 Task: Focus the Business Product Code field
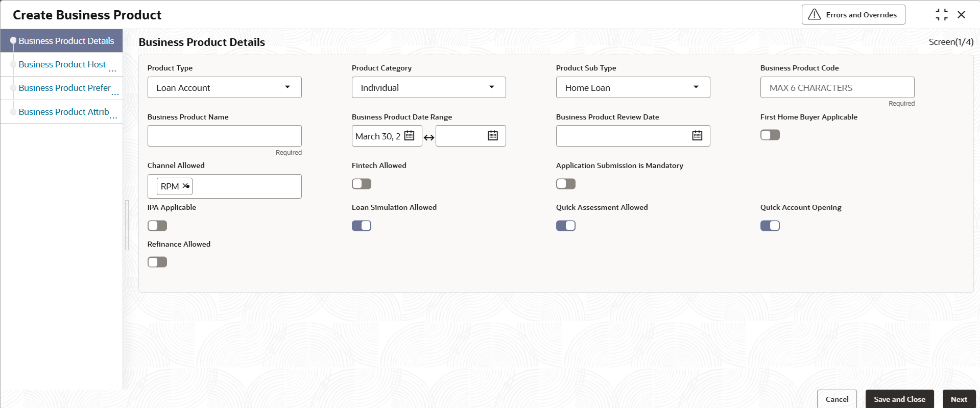pyautogui.click(x=838, y=87)
